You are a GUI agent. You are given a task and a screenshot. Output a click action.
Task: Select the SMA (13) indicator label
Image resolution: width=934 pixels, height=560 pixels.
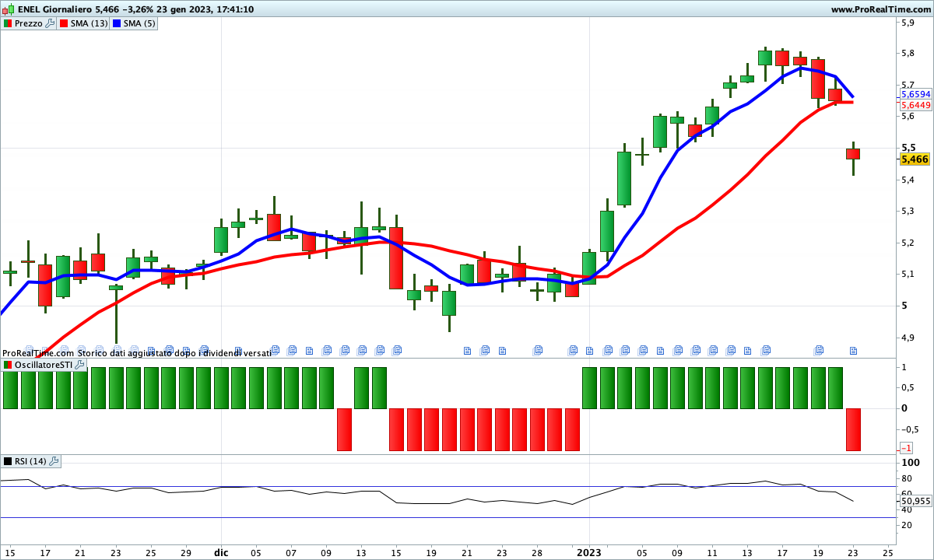89,23
